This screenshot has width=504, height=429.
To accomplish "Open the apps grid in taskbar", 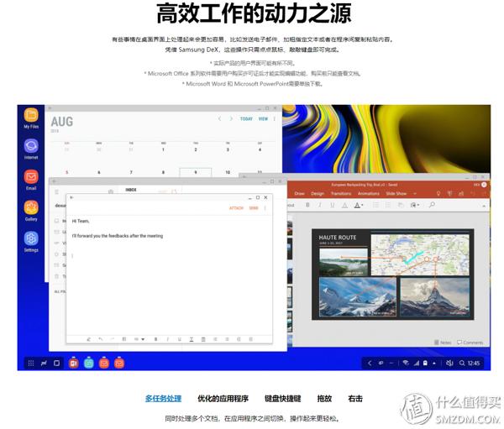I will tap(31, 364).
